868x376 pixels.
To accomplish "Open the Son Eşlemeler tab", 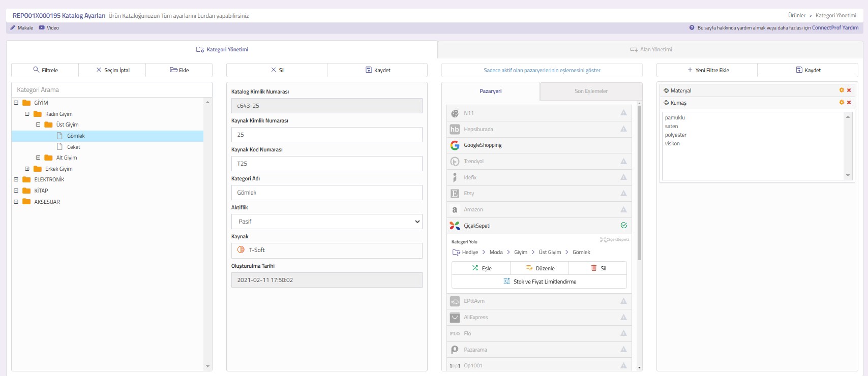I will point(591,91).
